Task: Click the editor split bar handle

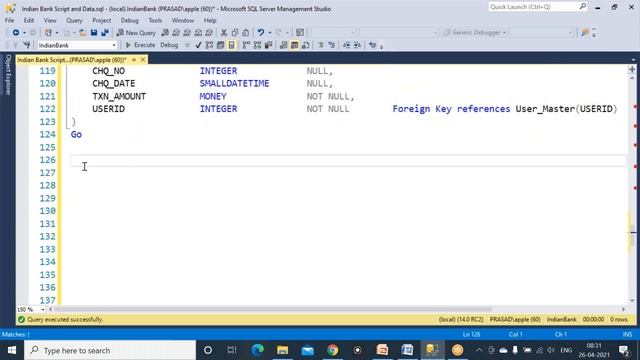Action: point(632,69)
